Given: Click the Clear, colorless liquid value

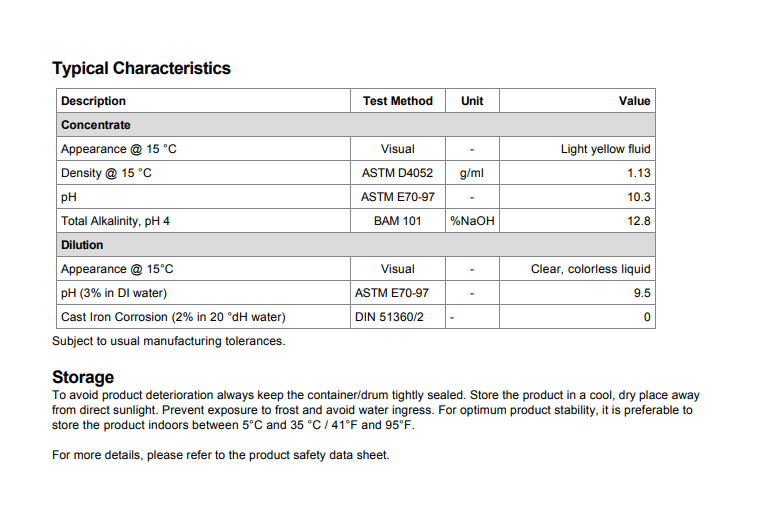Looking at the screenshot, I should 590,269.
